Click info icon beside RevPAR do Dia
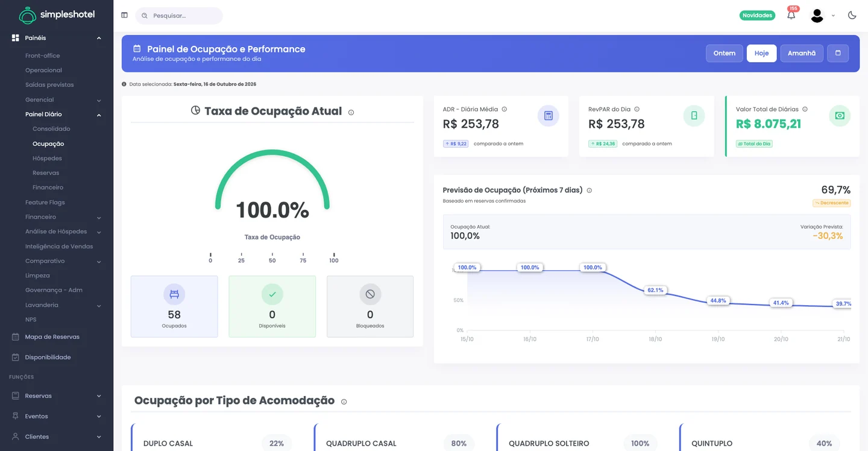Image resolution: width=868 pixels, height=451 pixels. pos(637,109)
